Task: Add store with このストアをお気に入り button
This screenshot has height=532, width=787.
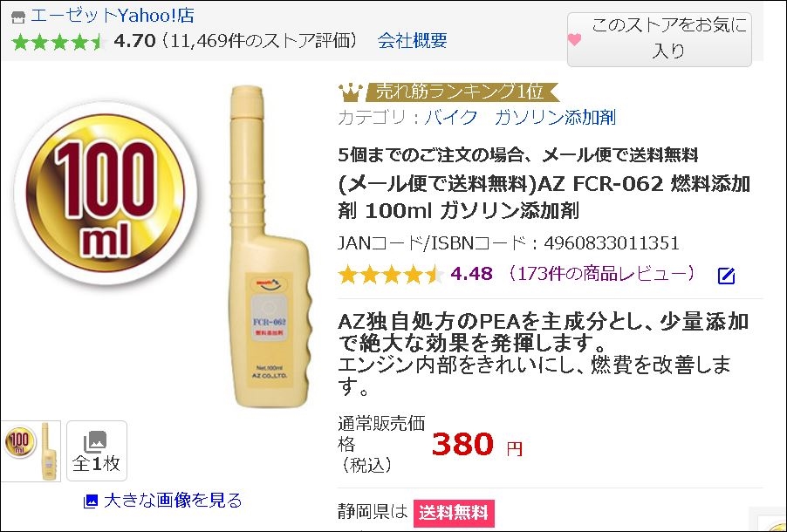Action: tap(659, 38)
